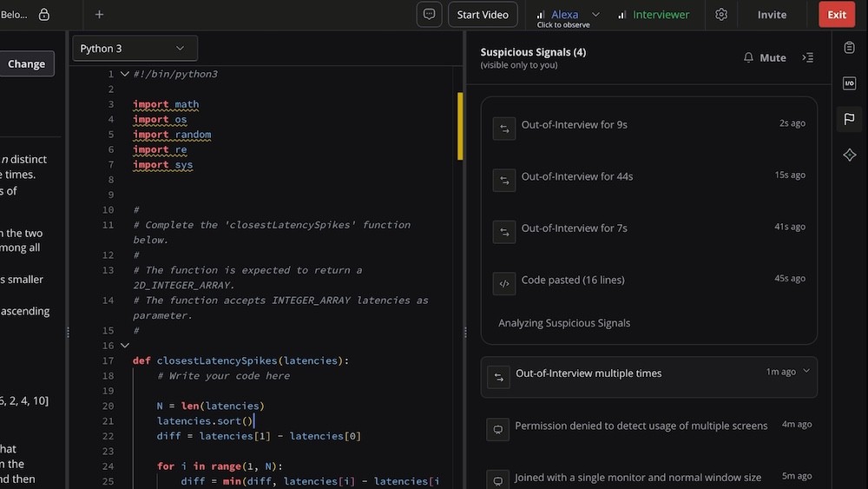Select 'Out-of-Interview for 44s' text

click(x=577, y=176)
